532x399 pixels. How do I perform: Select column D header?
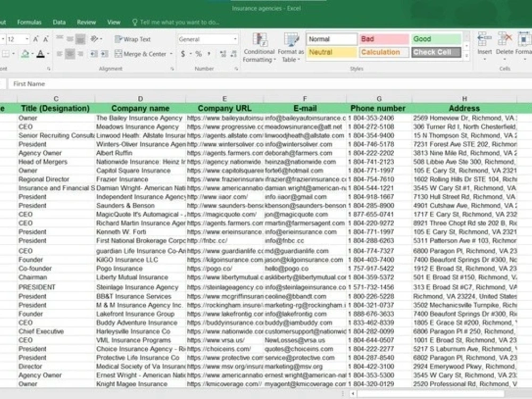pos(140,98)
